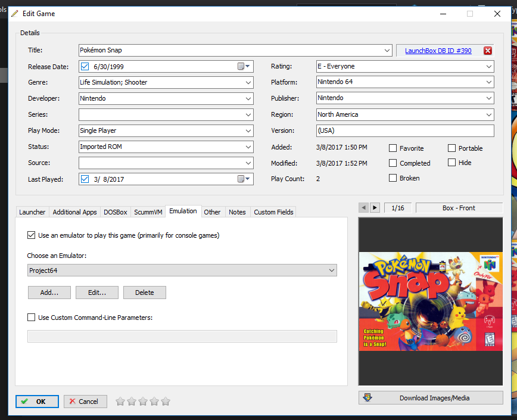Image resolution: width=517 pixels, height=420 pixels.
Task: Set rating to one star
Action: (120, 401)
